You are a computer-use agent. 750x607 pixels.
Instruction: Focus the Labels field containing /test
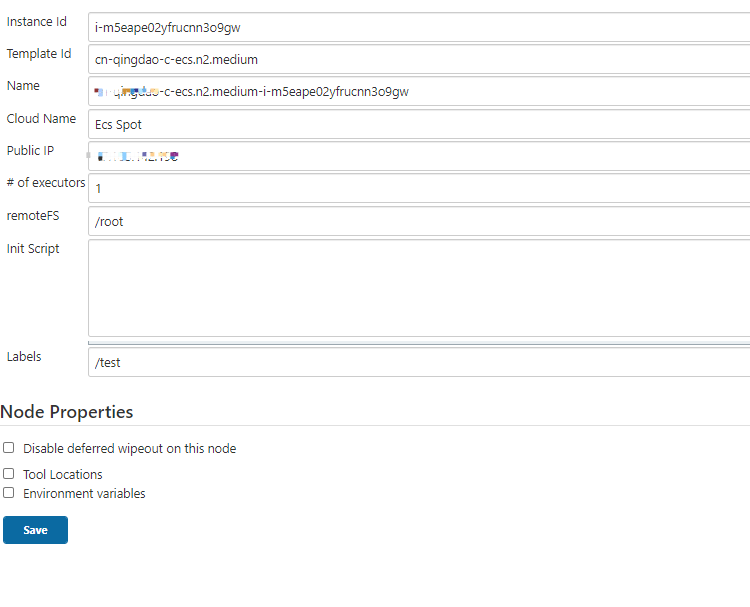tap(419, 362)
